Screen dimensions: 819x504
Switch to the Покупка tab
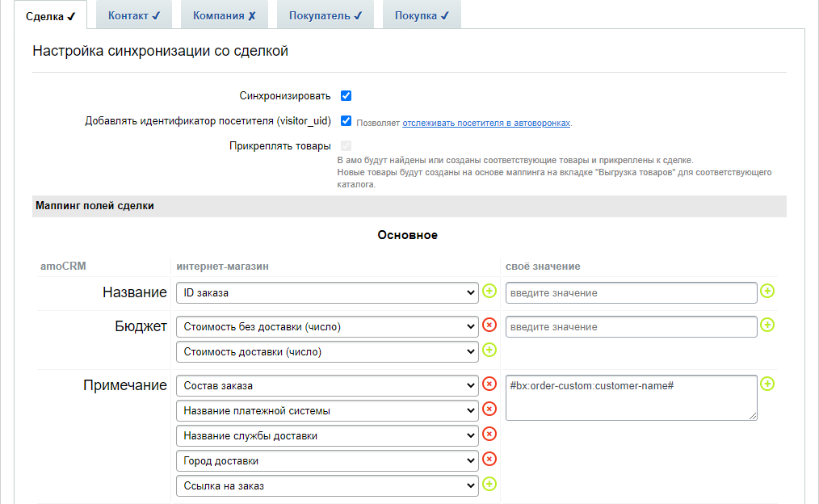point(422,15)
